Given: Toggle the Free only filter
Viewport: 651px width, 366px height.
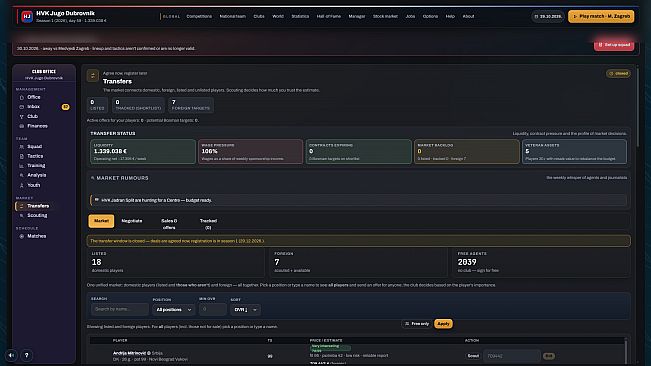Looking at the screenshot, I should tap(416, 324).
